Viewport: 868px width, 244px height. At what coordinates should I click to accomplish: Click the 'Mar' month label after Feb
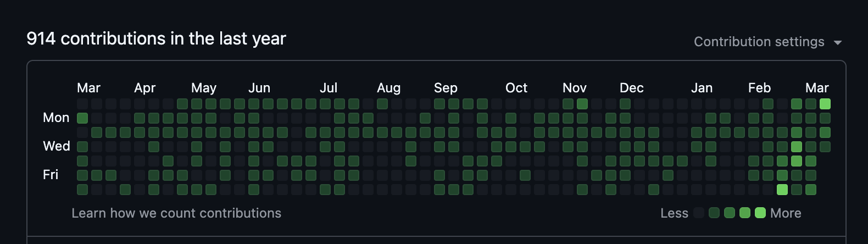click(x=817, y=88)
